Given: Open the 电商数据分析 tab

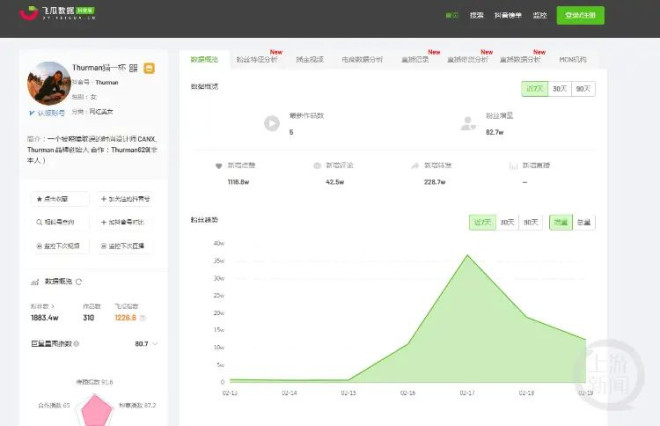Looking at the screenshot, I should (x=361, y=60).
